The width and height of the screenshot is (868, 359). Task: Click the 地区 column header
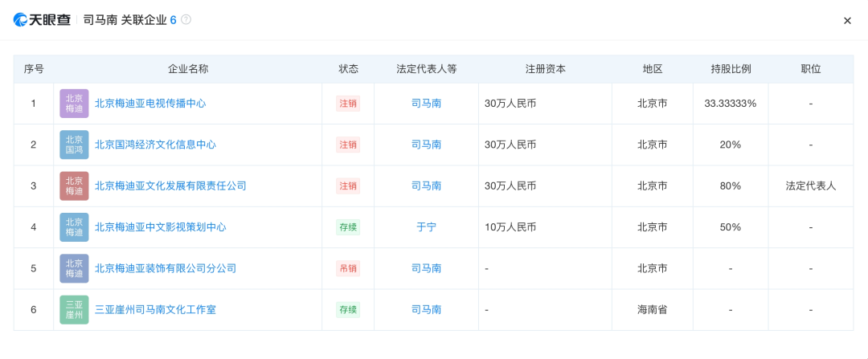pyautogui.click(x=653, y=69)
